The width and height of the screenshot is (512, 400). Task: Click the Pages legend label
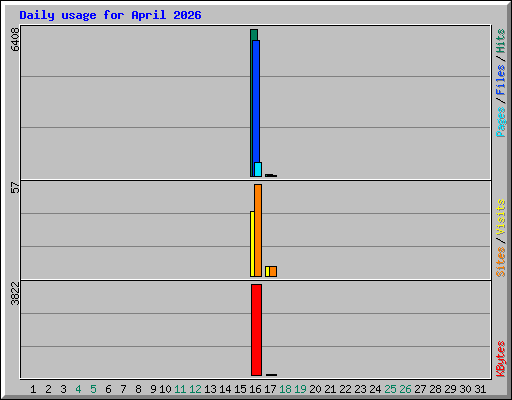click(500, 122)
